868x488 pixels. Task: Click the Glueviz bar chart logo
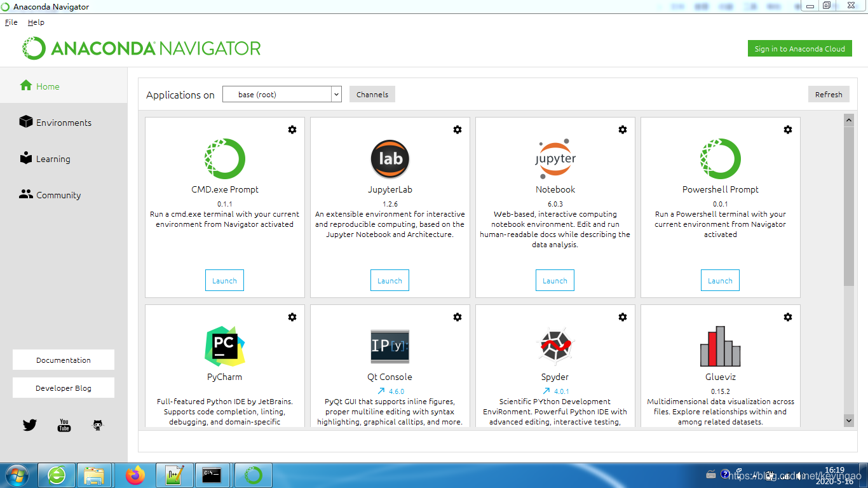pyautogui.click(x=721, y=346)
